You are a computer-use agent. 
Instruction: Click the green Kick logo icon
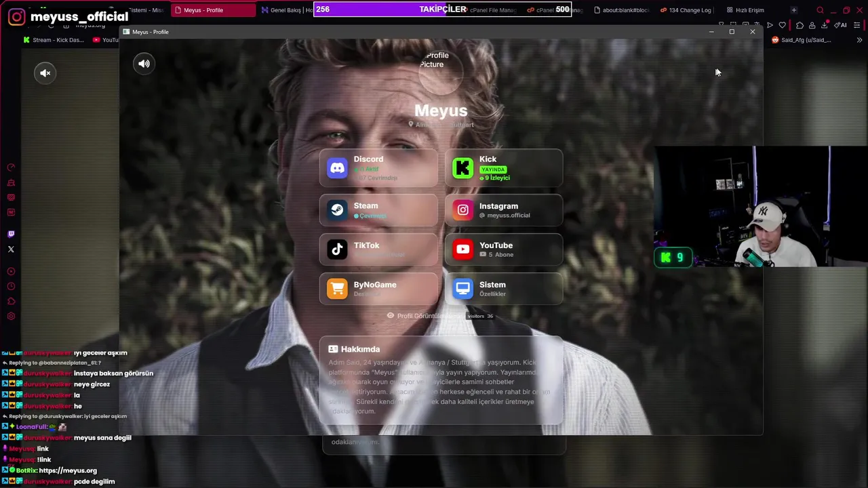coord(462,168)
